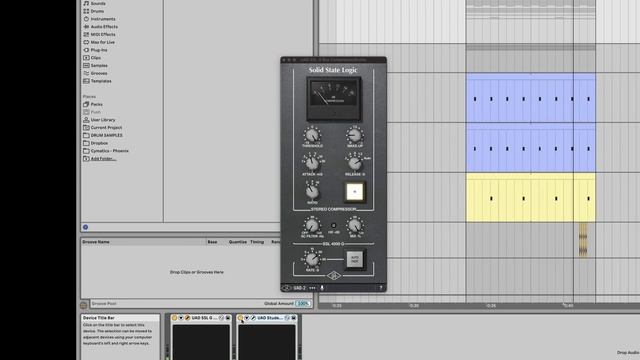Click the Drums grid icon
Screen dimensions: 640x360
click(x=86, y=11)
